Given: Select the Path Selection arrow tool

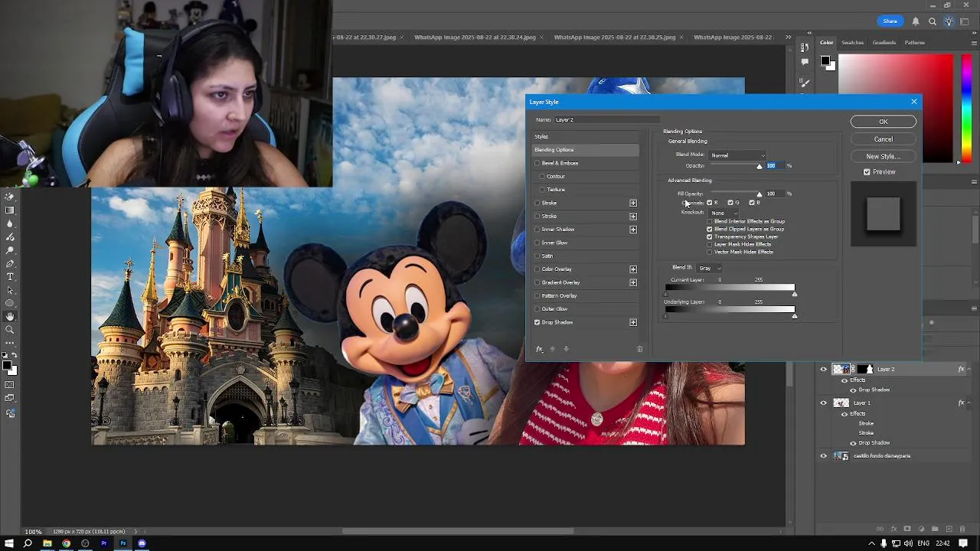Looking at the screenshot, I should pos(10,290).
